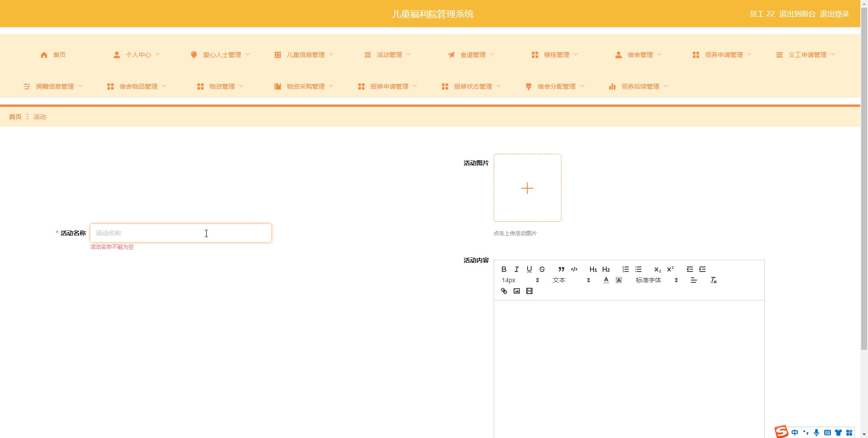Open the text background color picker
Viewport: 868px width, 438px height.
click(x=619, y=280)
